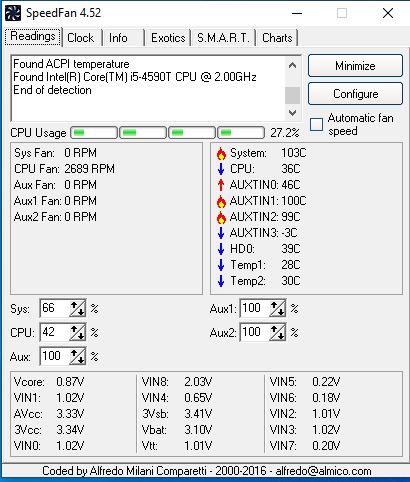Click the log scroll up arrow
The height and width of the screenshot is (482, 410).
pos(292,65)
